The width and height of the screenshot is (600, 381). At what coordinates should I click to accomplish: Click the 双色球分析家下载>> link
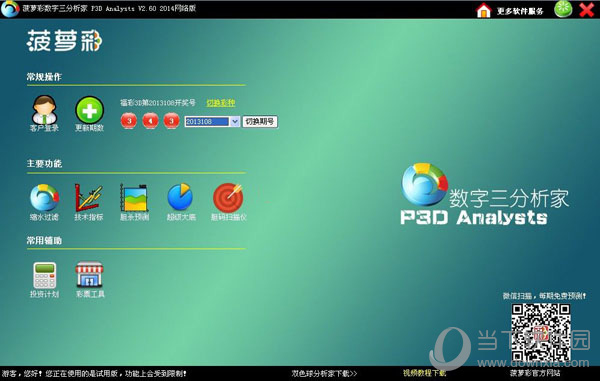(324, 373)
